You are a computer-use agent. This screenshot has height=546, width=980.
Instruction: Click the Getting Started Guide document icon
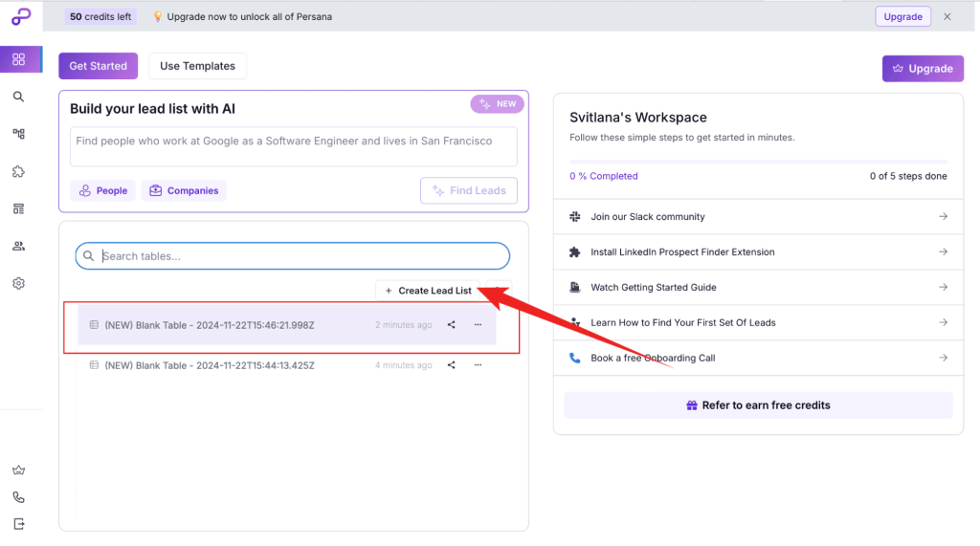pos(575,288)
